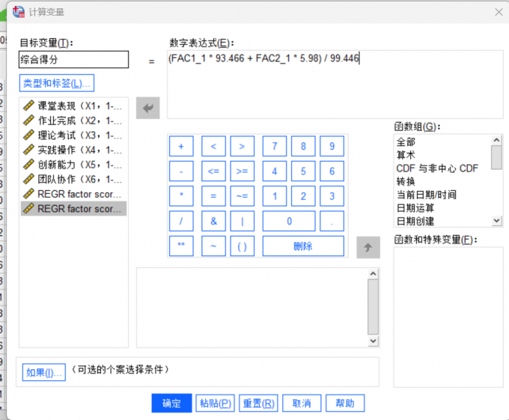
Task: Click keypad digit 0
Action: [x=289, y=221]
